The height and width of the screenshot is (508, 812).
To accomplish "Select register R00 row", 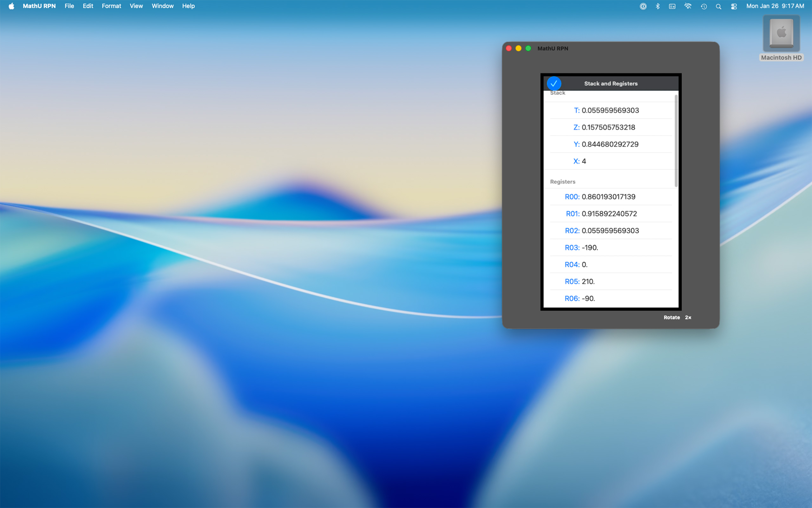I will (x=611, y=197).
